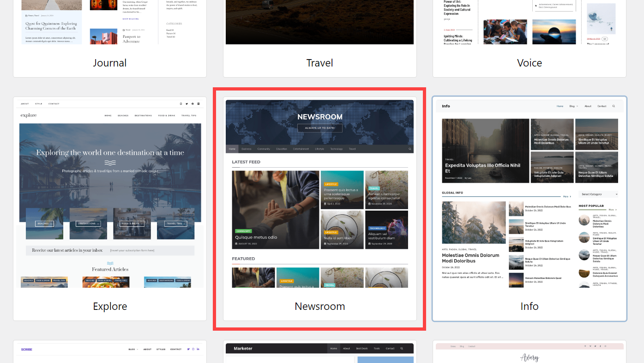Click Twitter icon in Scribe preview header
The width and height of the screenshot is (644, 363).
(x=188, y=349)
